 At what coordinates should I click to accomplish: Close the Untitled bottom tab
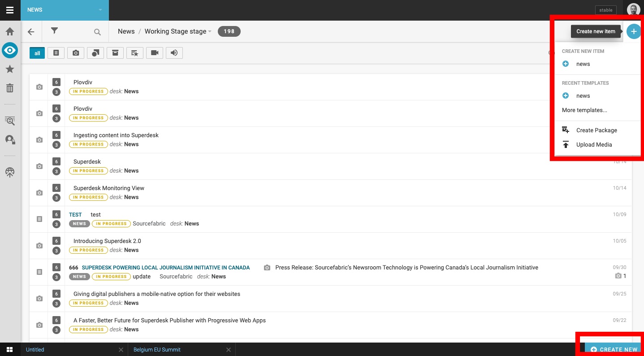point(121,350)
